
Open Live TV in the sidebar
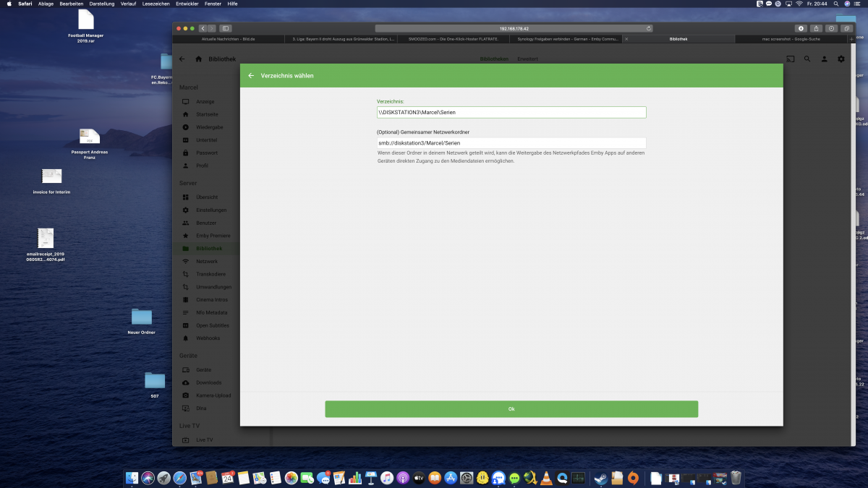tap(204, 440)
